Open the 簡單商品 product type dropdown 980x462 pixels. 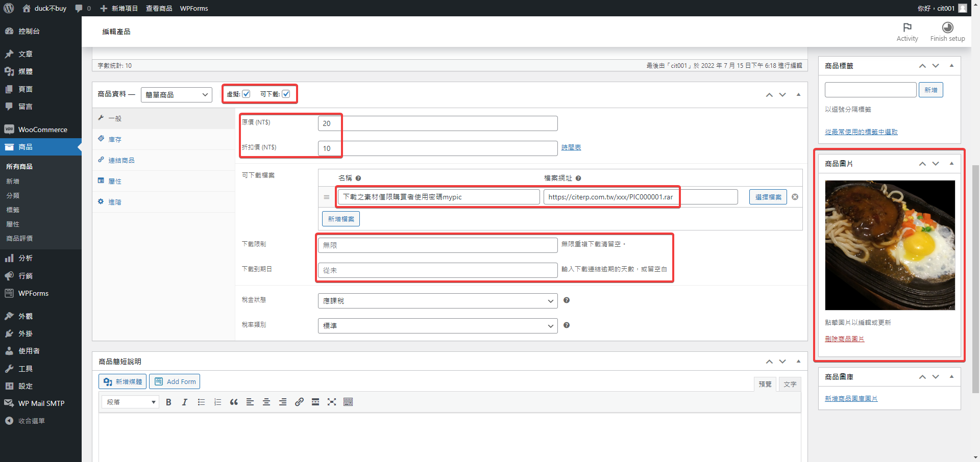[x=176, y=95]
